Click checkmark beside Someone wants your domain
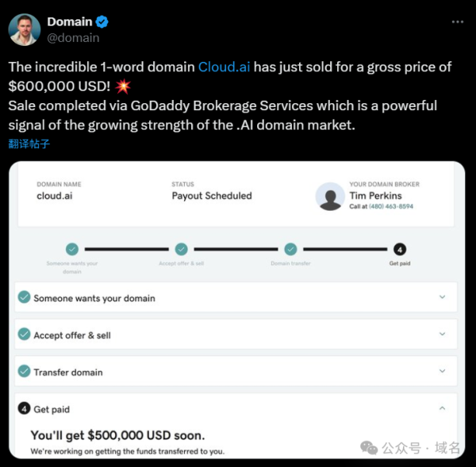The image size is (476, 467). click(x=24, y=298)
